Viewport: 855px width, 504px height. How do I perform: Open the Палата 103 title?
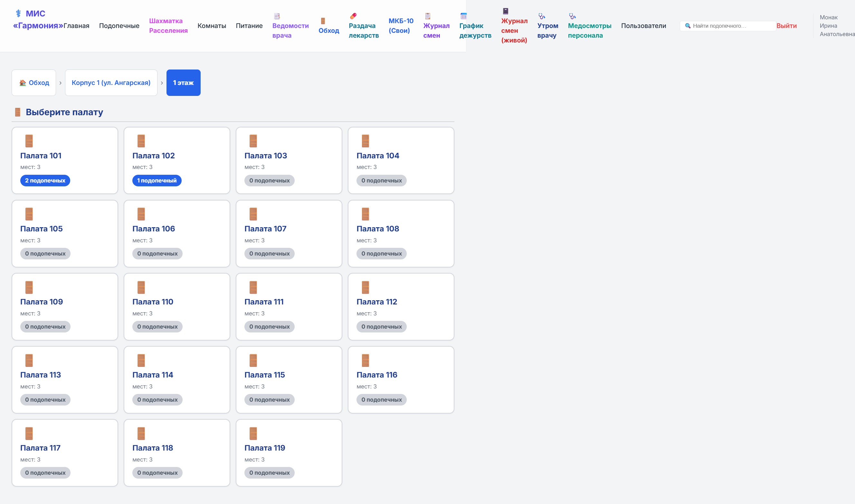click(x=265, y=155)
